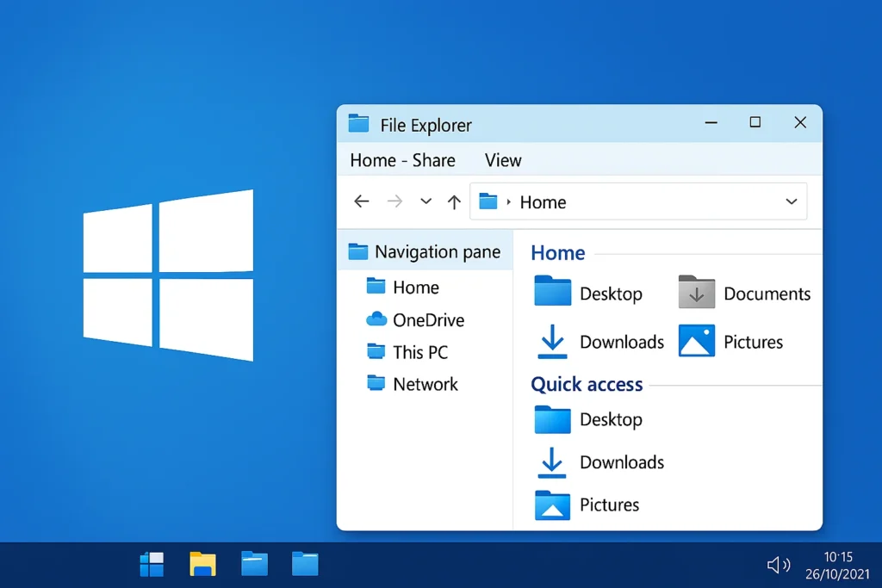Click the Pictures icon under Home
This screenshot has width=882, height=588.
696,340
